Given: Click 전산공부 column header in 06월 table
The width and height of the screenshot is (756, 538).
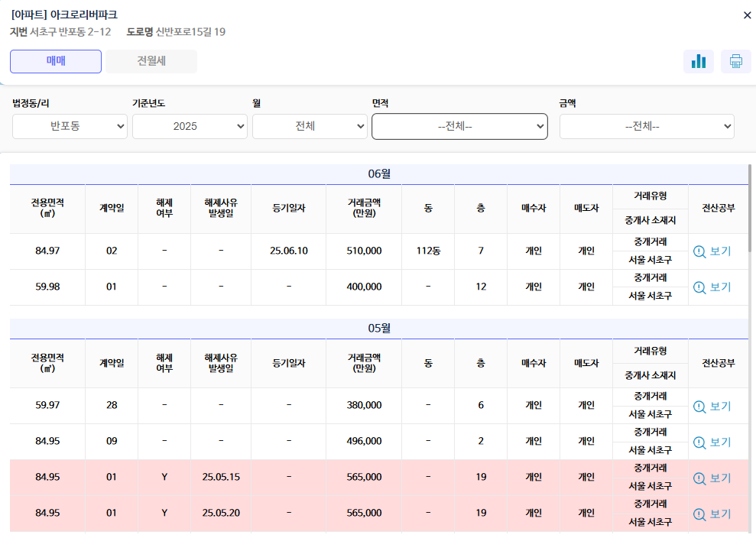Looking at the screenshot, I should click(x=719, y=209).
